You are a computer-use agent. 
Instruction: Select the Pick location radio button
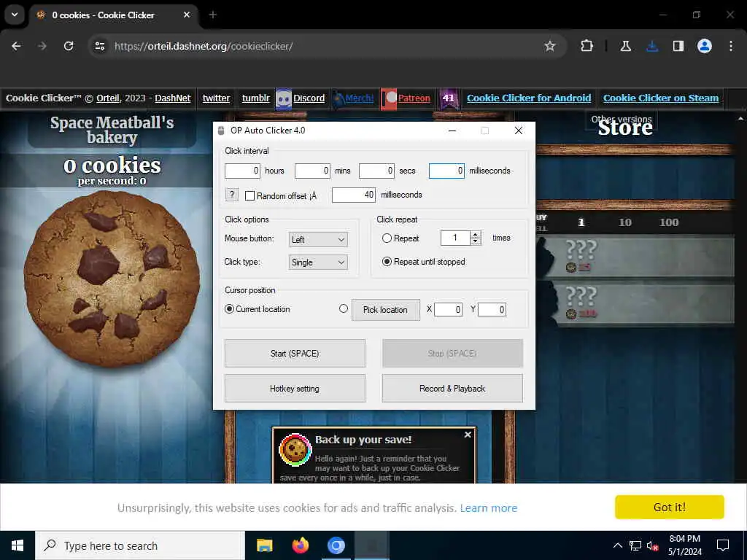(x=344, y=308)
